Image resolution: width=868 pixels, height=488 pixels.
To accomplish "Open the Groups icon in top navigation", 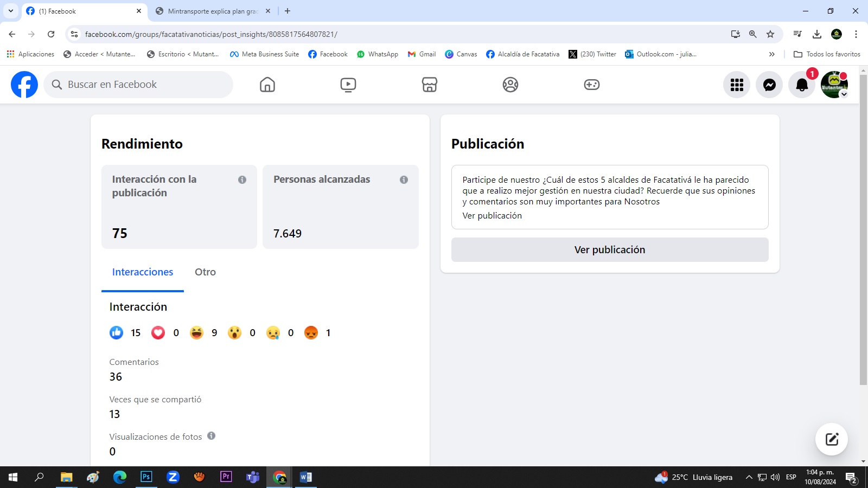I will 510,85.
